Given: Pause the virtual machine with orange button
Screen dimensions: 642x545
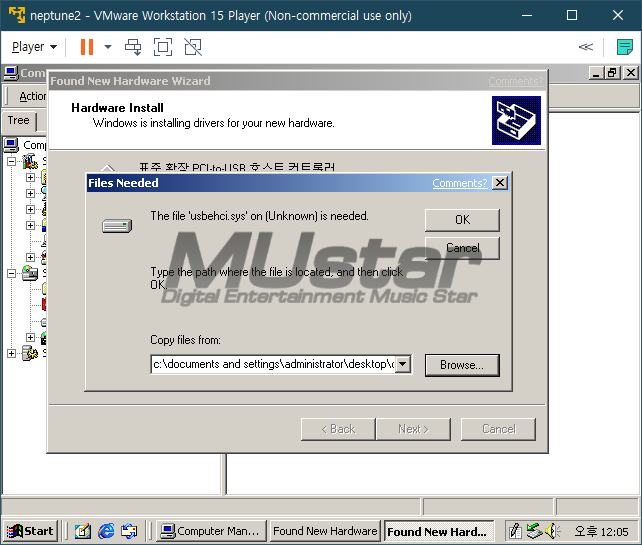Looking at the screenshot, I should pos(87,47).
